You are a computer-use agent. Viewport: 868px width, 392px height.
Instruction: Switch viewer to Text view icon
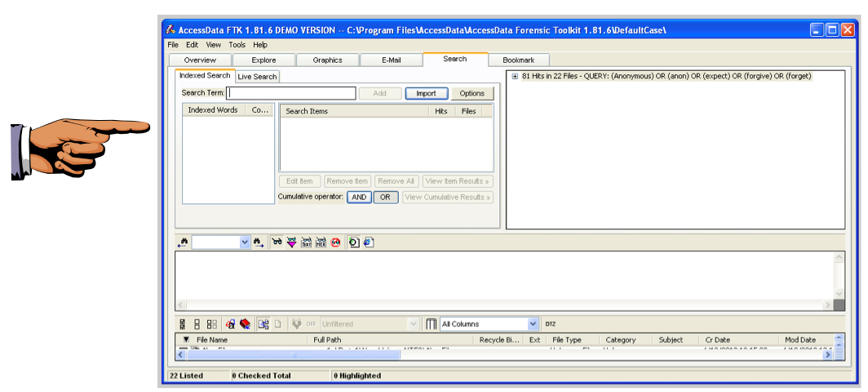(306, 243)
